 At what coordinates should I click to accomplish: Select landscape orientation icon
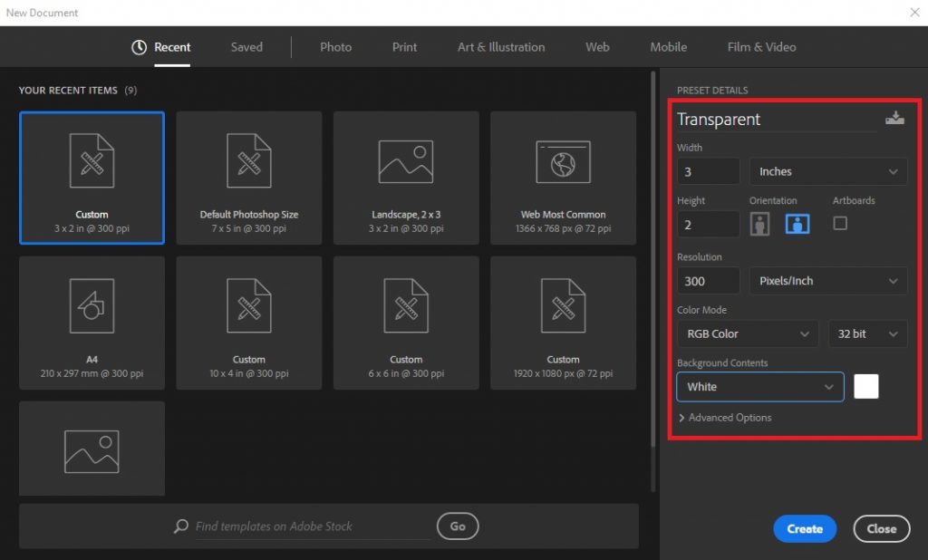coord(797,224)
